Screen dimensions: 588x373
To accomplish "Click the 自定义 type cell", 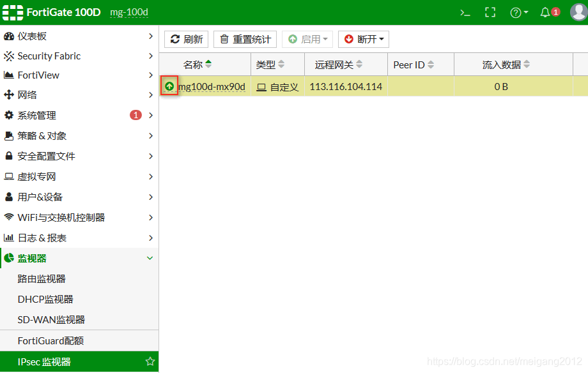I will (x=277, y=87).
